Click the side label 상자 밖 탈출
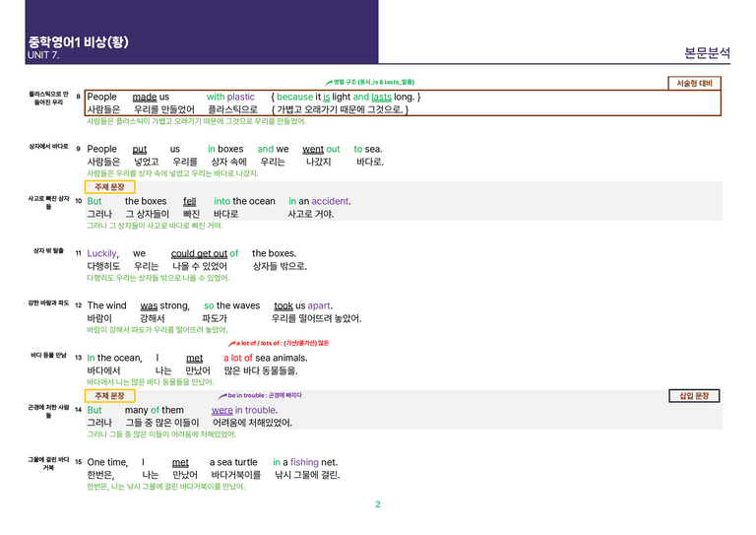Screen dimensions: 756x535 pos(48,251)
